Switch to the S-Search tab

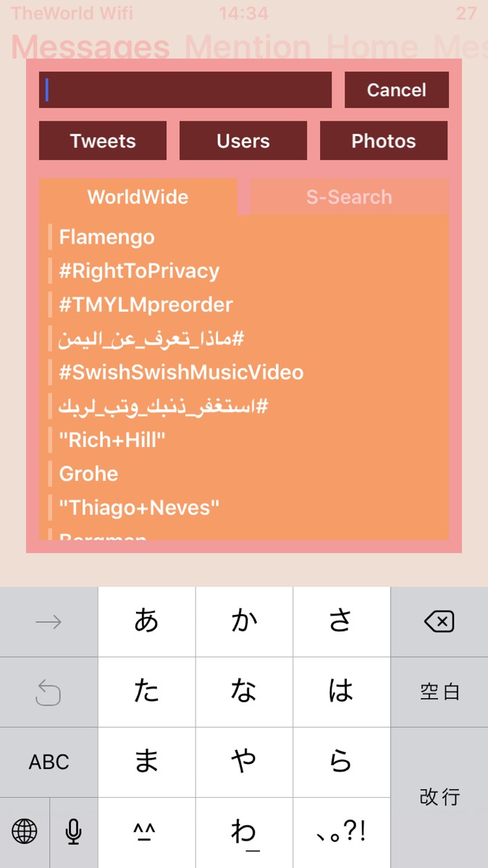349,197
